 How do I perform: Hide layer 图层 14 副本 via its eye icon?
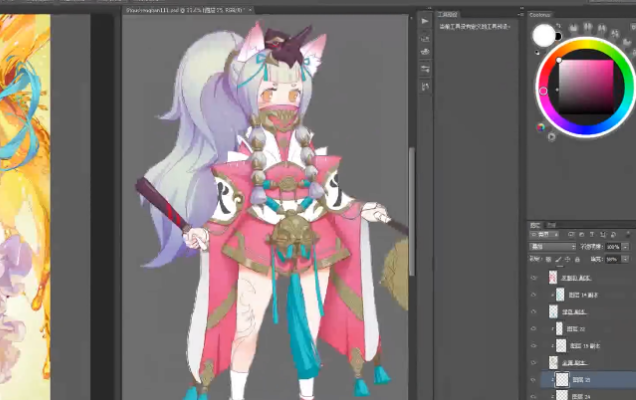pyautogui.click(x=534, y=295)
